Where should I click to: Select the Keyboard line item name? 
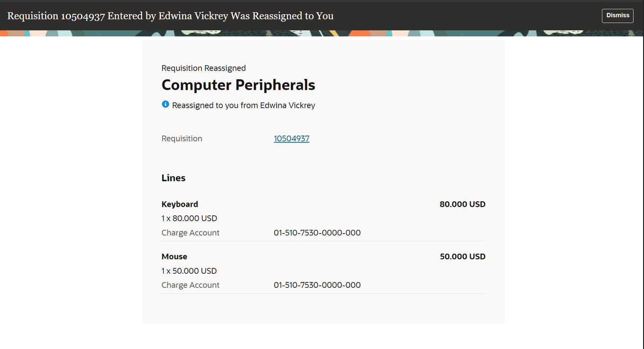[180, 204]
